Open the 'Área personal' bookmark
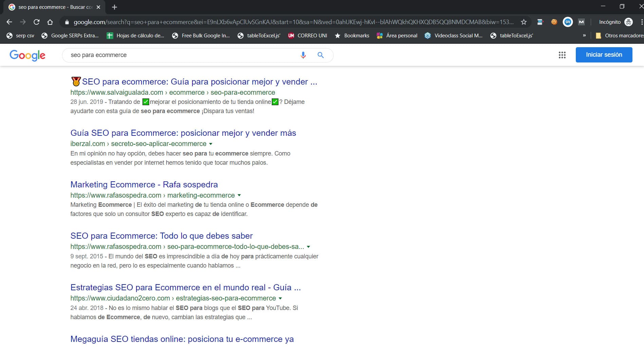The image size is (644, 347). [x=397, y=36]
